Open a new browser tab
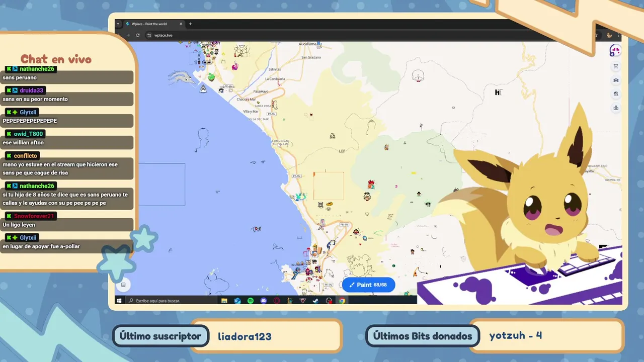Image resolution: width=644 pixels, height=362 pixels. (190, 24)
